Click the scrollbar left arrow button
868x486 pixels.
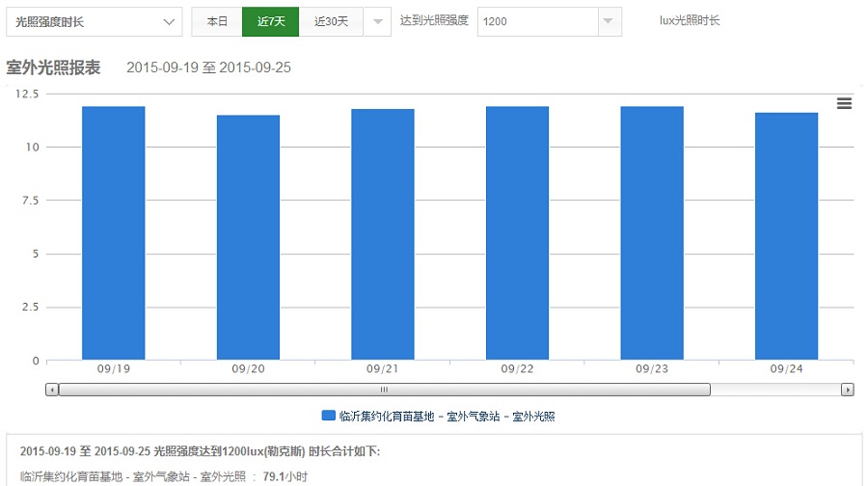point(52,390)
